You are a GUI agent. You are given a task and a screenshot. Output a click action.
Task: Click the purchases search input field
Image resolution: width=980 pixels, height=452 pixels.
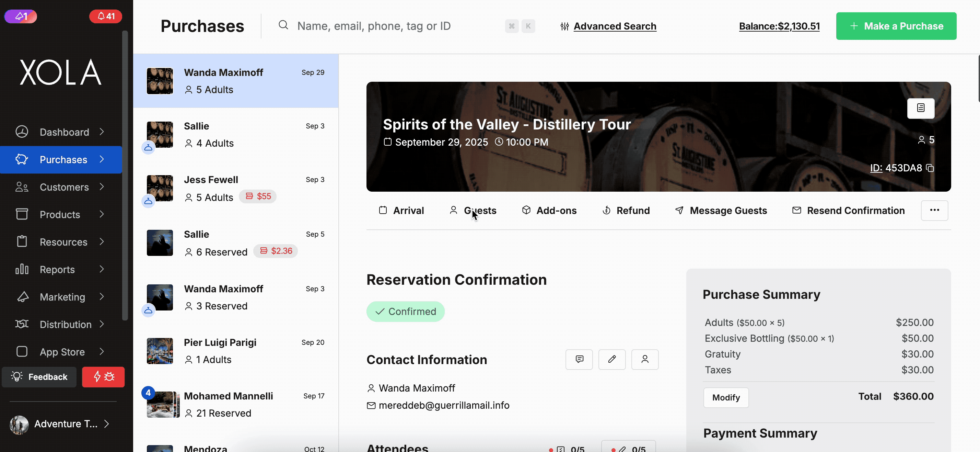(396, 26)
